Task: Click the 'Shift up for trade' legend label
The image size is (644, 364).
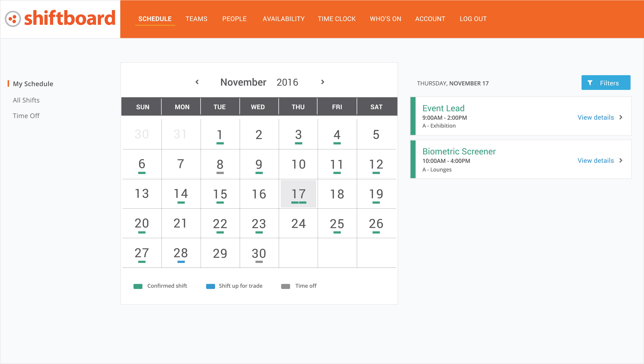Action: [x=241, y=286]
